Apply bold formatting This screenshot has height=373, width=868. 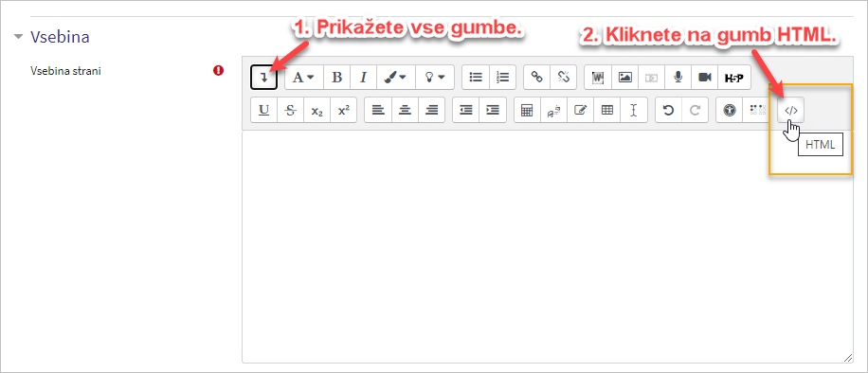[336, 77]
